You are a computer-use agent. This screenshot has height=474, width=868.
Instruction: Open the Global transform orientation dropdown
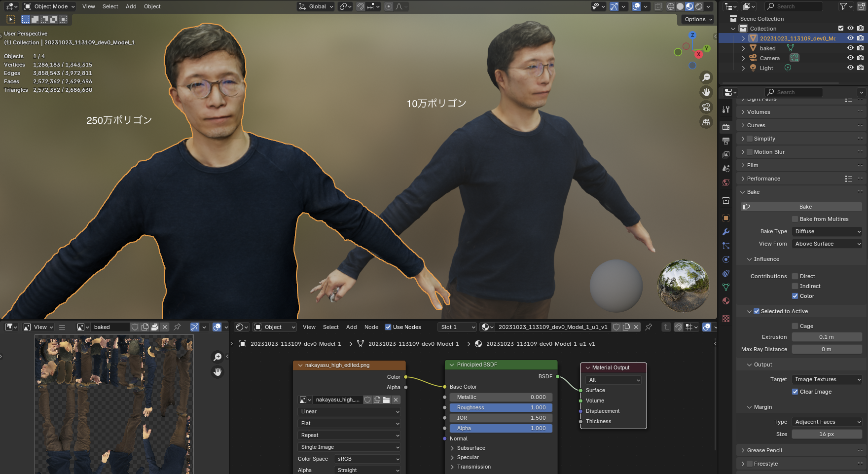pos(316,6)
